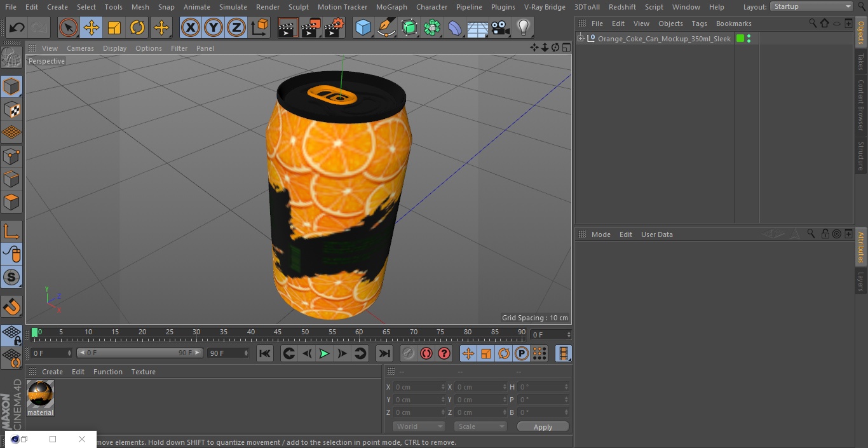Open the World coordinate dropdown
Viewport: 868px width, 448px height.
click(418, 426)
